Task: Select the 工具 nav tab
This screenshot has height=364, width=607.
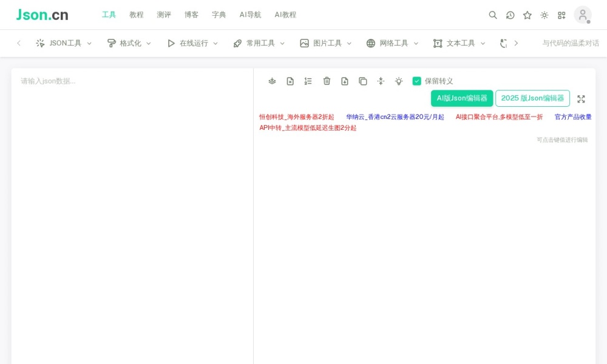Action: point(109,15)
